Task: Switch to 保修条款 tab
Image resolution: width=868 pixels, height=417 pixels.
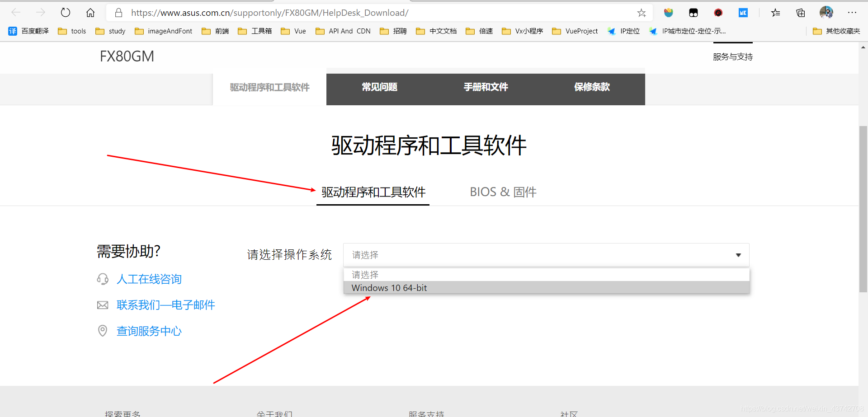Action: pyautogui.click(x=592, y=87)
